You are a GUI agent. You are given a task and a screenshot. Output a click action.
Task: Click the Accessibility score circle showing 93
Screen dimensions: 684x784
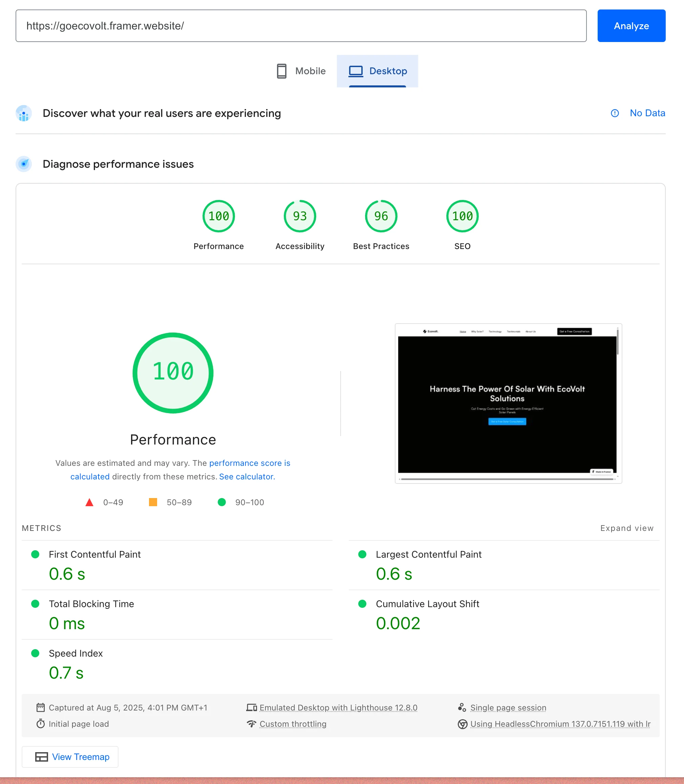[300, 216]
